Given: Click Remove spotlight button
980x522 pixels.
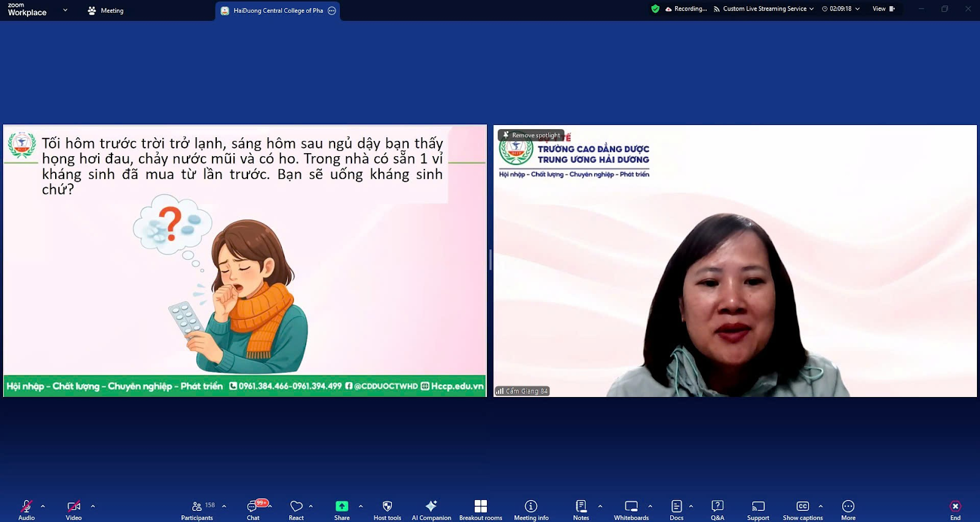Looking at the screenshot, I should tap(531, 135).
